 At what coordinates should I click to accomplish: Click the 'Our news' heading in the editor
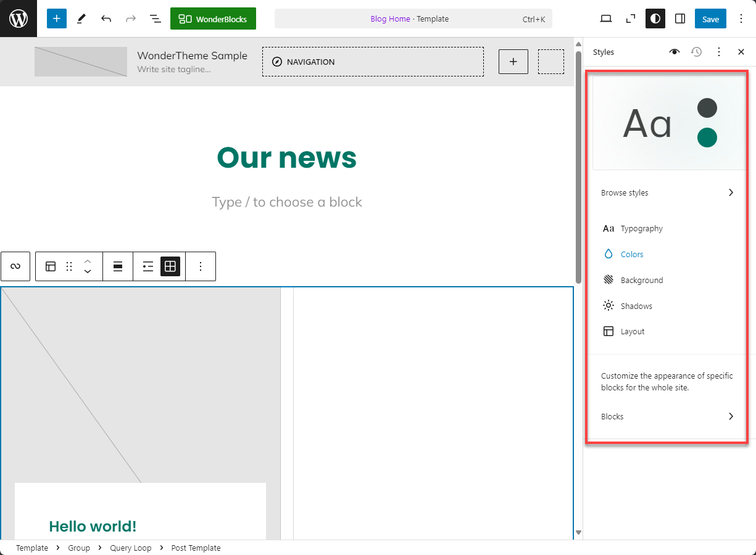(x=286, y=158)
